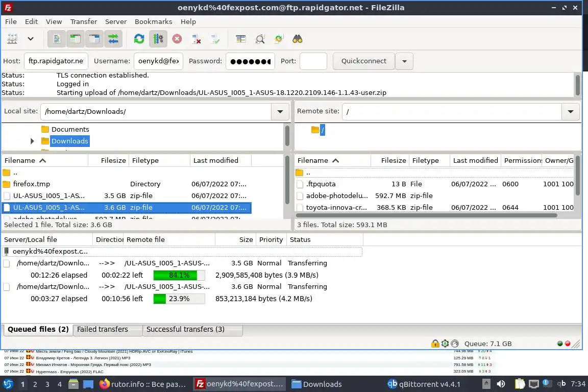Image resolution: width=588 pixels, height=392 pixels.
Task: Click the Username input field
Action: tap(158, 61)
